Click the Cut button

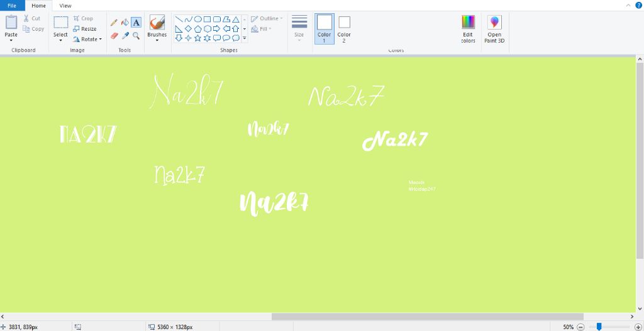pos(31,18)
